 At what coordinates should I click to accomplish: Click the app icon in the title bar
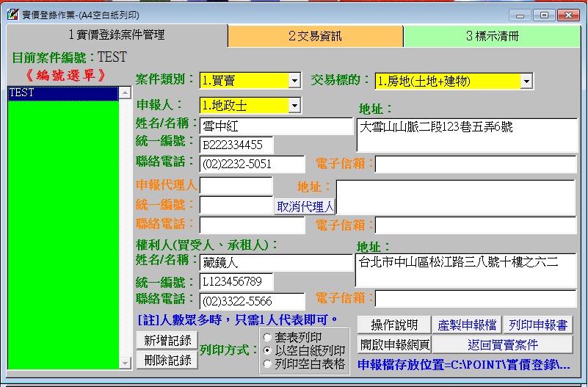[x=12, y=15]
